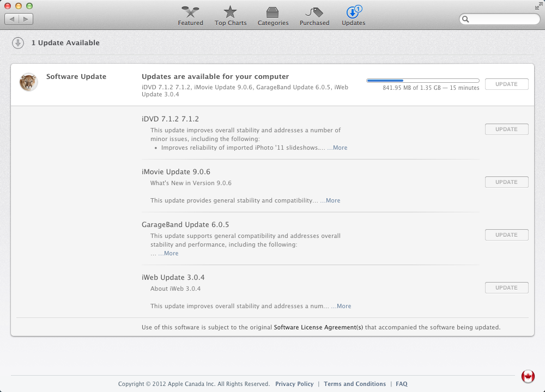The height and width of the screenshot is (392, 545).
Task: Open the Top Charts star icon
Action: [230, 12]
